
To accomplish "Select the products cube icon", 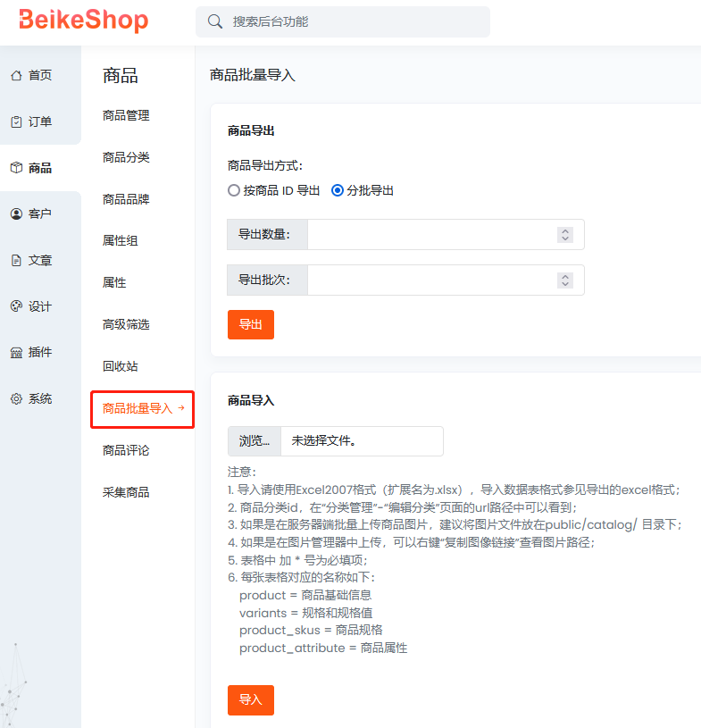I will click(x=16, y=168).
